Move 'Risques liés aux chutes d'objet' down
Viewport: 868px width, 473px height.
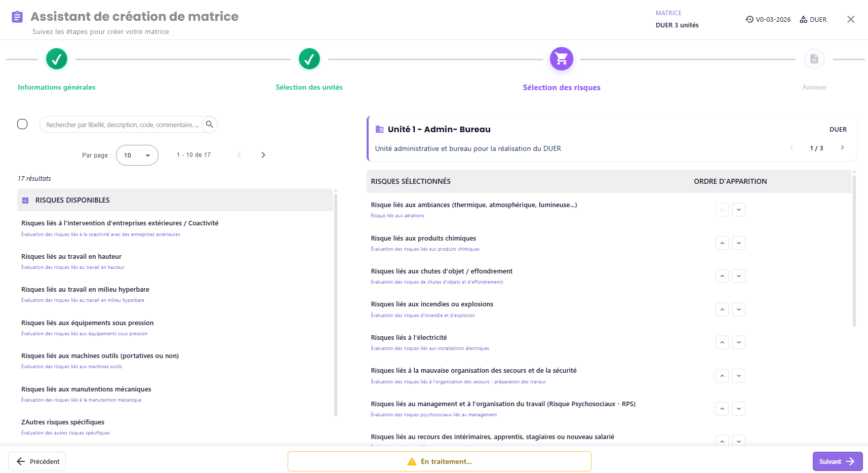(x=739, y=276)
